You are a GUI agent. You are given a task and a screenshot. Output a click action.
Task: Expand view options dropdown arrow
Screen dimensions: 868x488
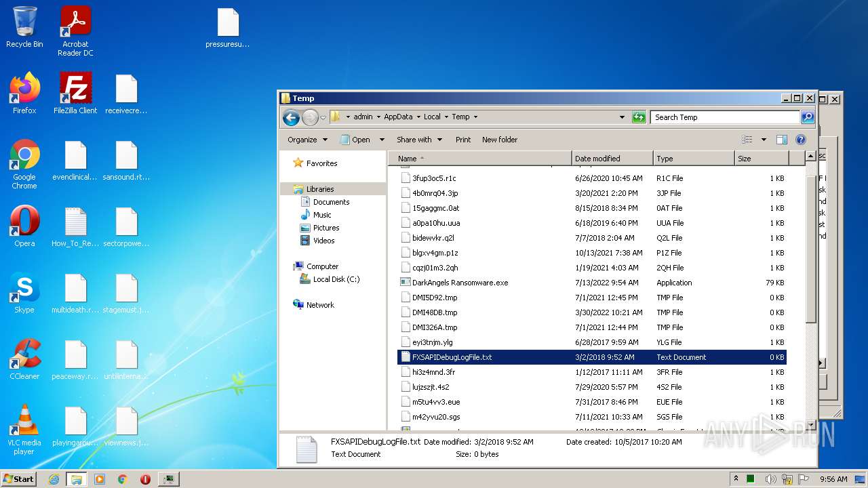click(764, 140)
